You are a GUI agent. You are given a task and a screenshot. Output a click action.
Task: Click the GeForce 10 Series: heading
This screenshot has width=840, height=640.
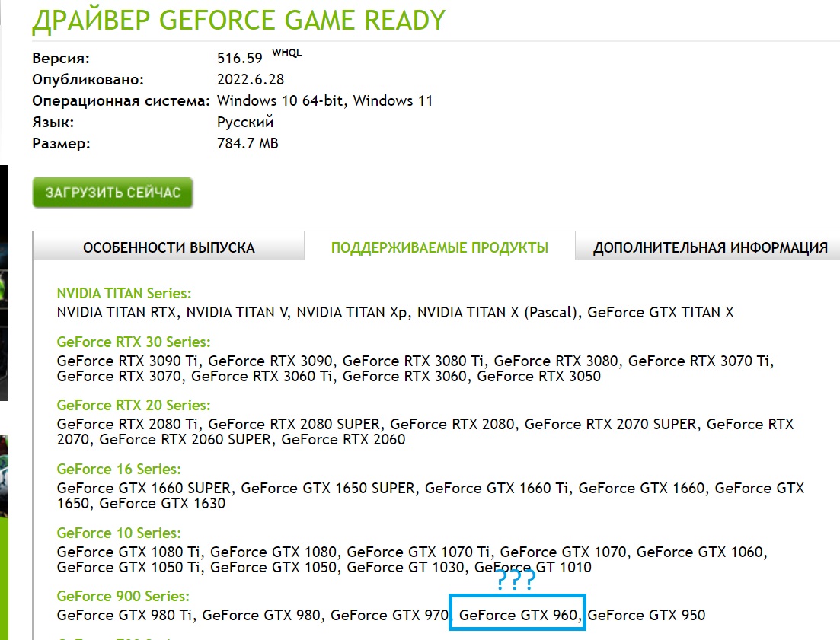[119, 533]
